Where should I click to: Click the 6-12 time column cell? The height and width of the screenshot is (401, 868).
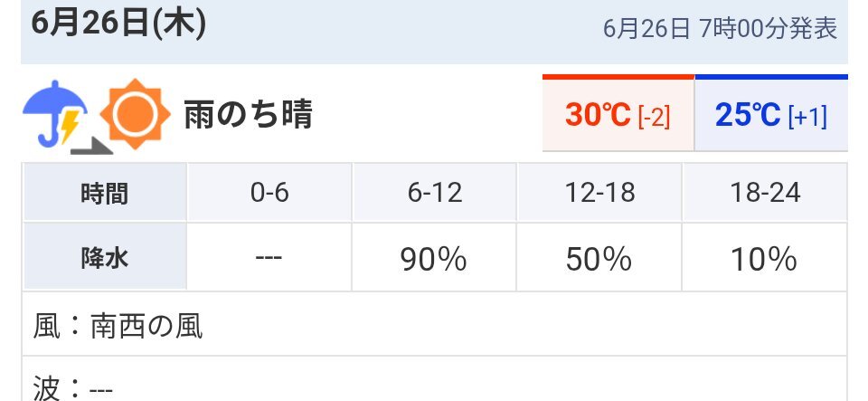tap(435, 193)
